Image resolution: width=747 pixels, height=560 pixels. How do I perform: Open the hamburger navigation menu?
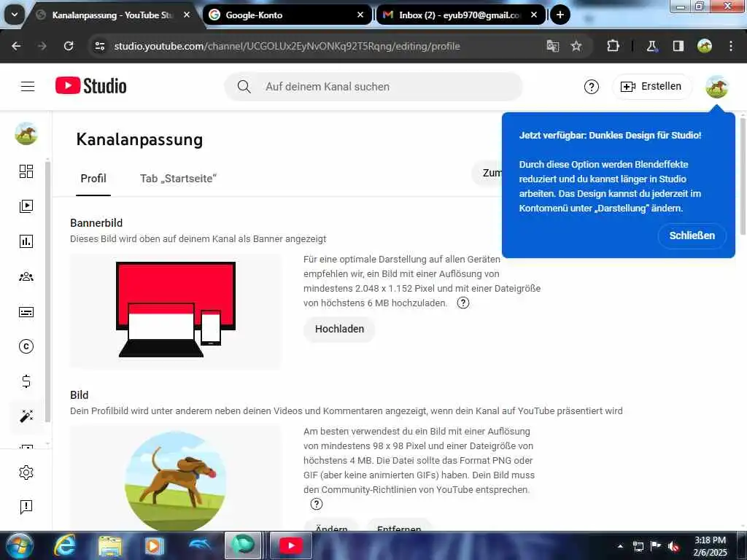pyautogui.click(x=28, y=86)
